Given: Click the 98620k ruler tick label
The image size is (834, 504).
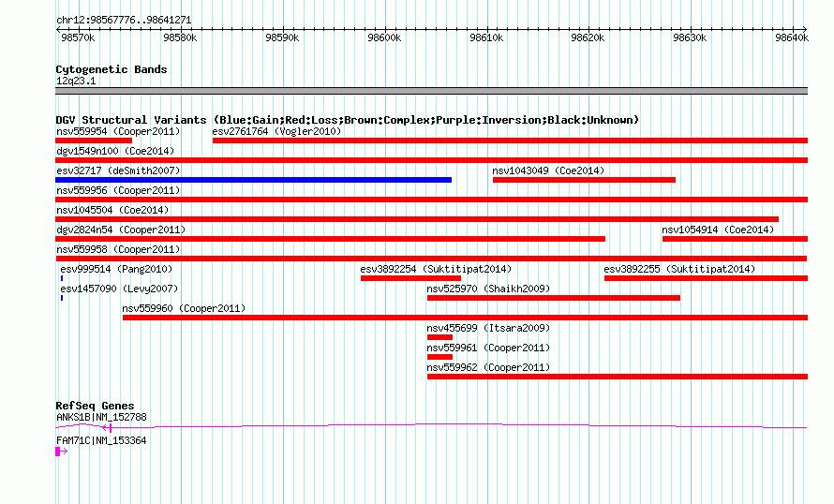Looking at the screenshot, I should point(588,37).
